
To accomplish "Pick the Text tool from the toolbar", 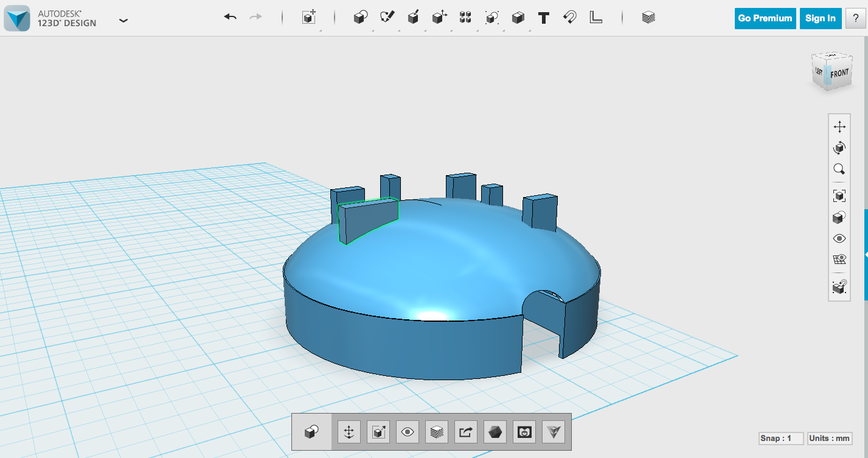I will tap(543, 18).
